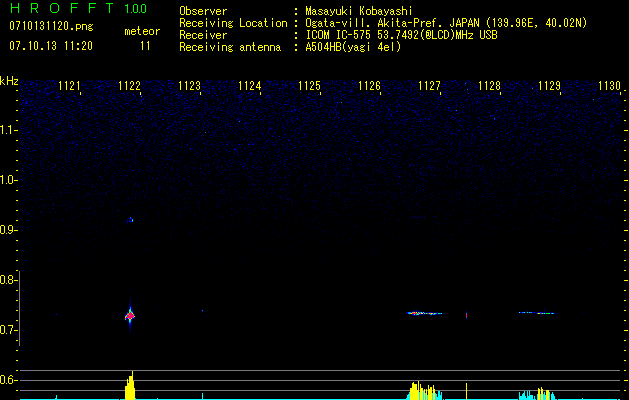Click the long horizontal echo near 1127

click(425, 313)
